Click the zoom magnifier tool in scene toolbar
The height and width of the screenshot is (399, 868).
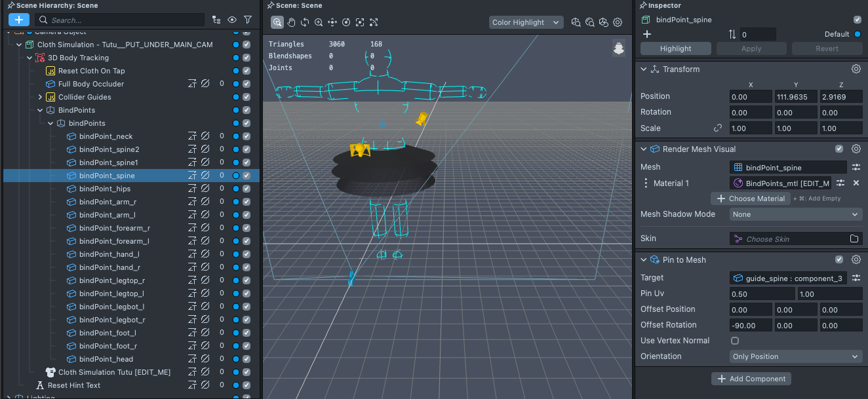coord(319,22)
